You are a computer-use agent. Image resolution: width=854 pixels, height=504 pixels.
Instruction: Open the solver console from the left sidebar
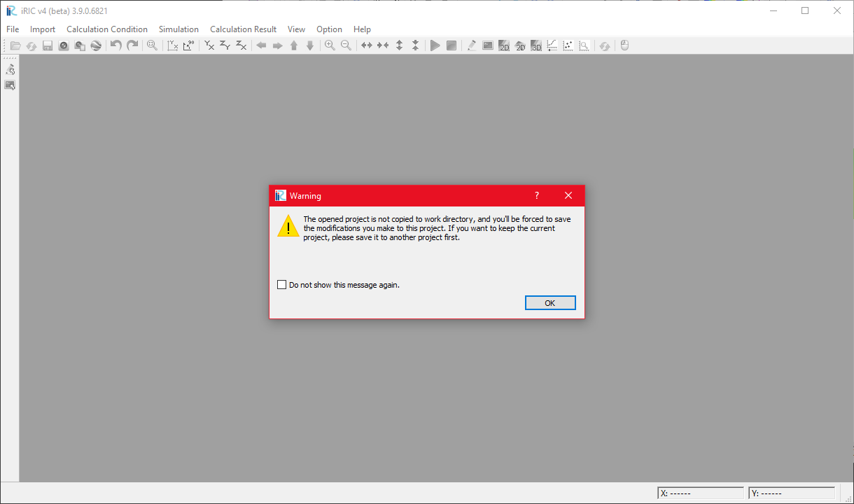tap(10, 85)
